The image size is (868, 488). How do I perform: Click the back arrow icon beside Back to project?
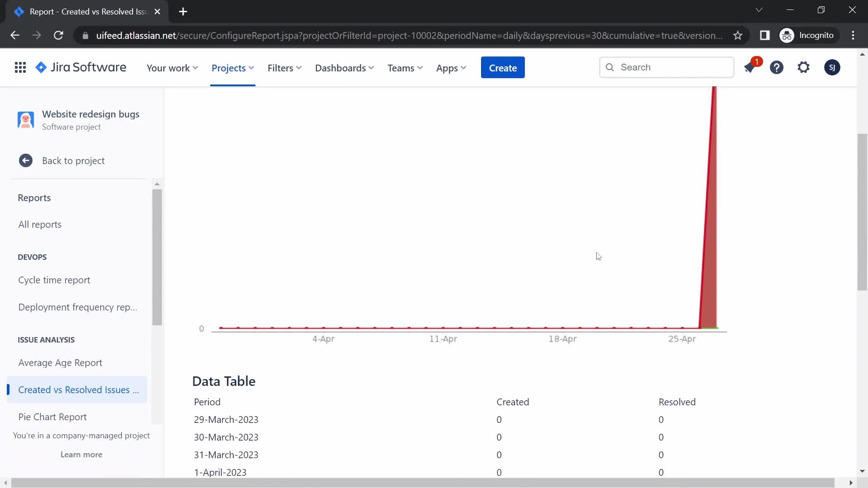click(26, 161)
